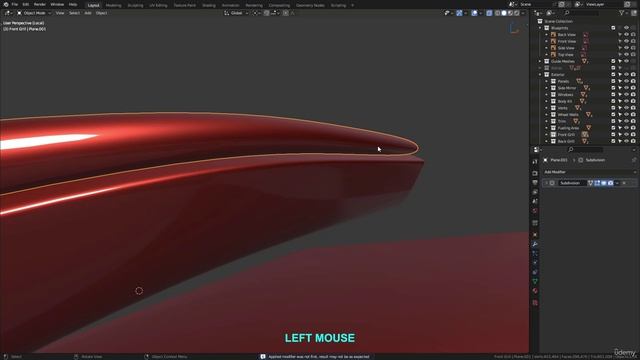Screen dimensions: 640x360
Task: Open the viewport Select menu
Action: [x=74, y=13]
